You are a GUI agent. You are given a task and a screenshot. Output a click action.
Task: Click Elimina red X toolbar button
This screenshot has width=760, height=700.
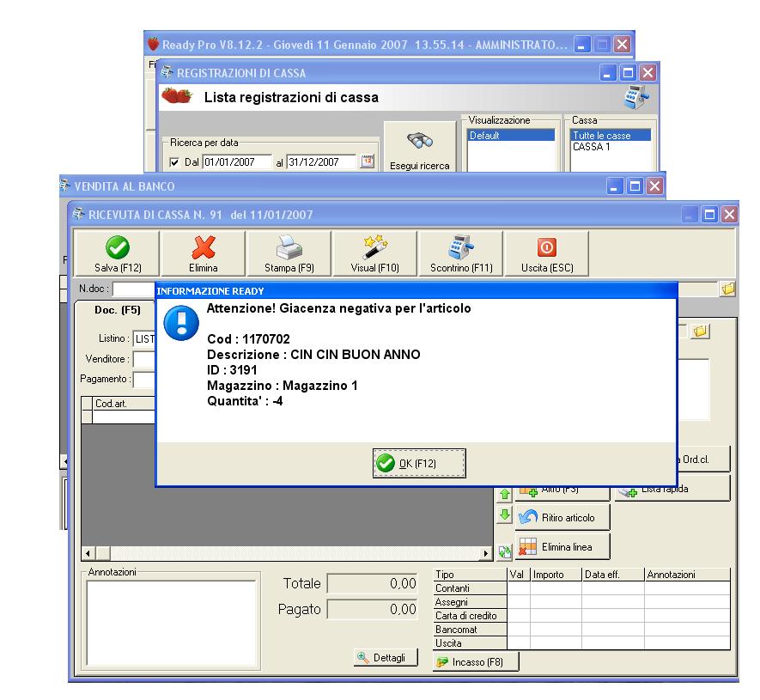pyautogui.click(x=203, y=253)
